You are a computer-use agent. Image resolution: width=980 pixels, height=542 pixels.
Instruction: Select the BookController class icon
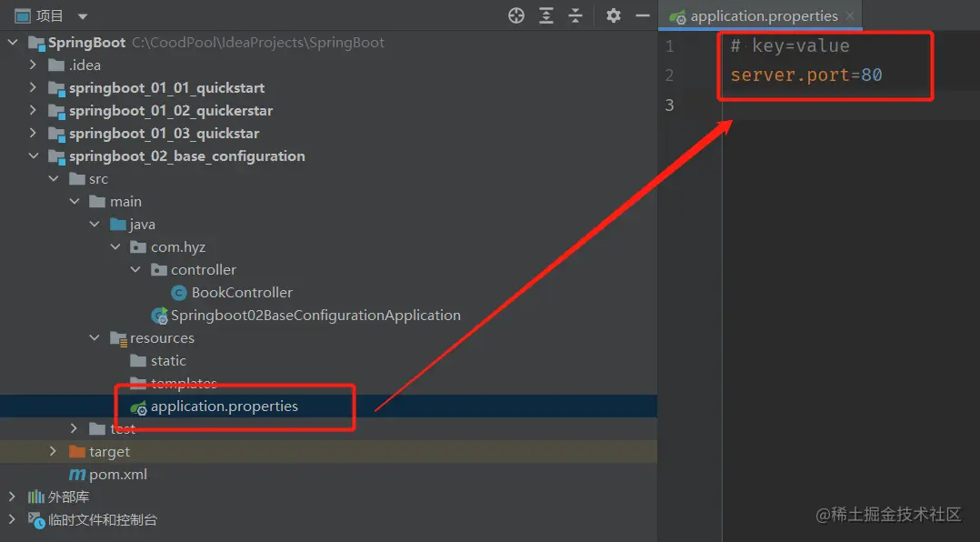point(179,293)
